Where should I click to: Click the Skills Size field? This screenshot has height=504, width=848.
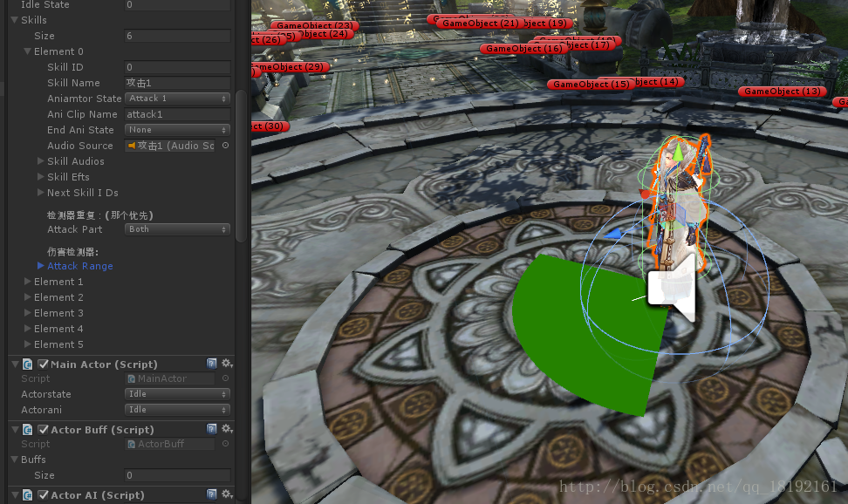pyautogui.click(x=177, y=36)
